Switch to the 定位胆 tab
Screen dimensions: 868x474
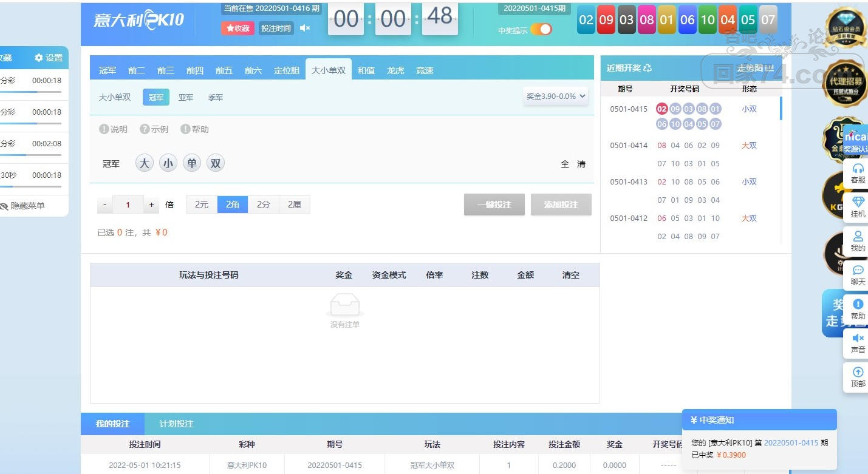click(287, 70)
